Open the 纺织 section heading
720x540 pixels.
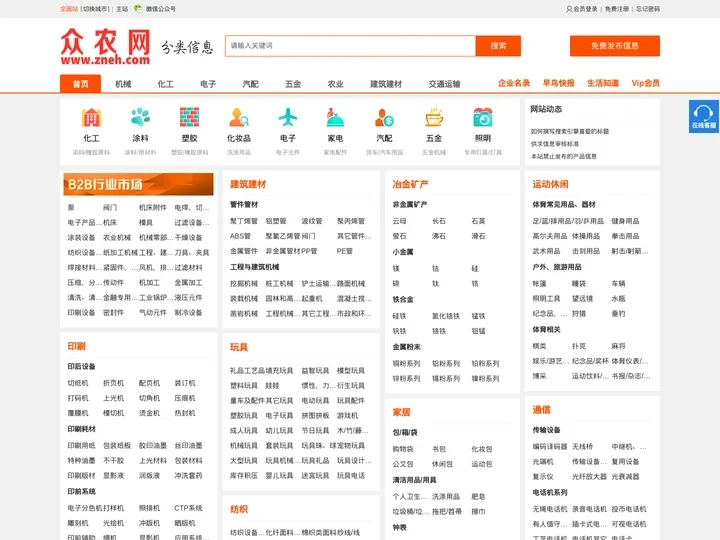[239, 509]
